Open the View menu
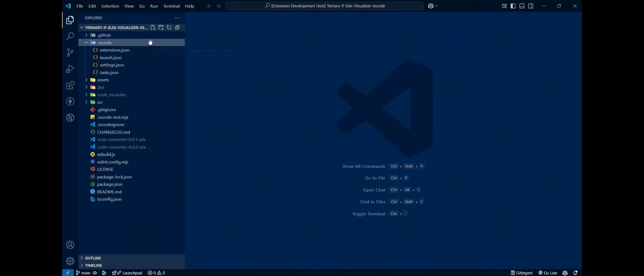The width and height of the screenshot is (644, 276). point(129,6)
